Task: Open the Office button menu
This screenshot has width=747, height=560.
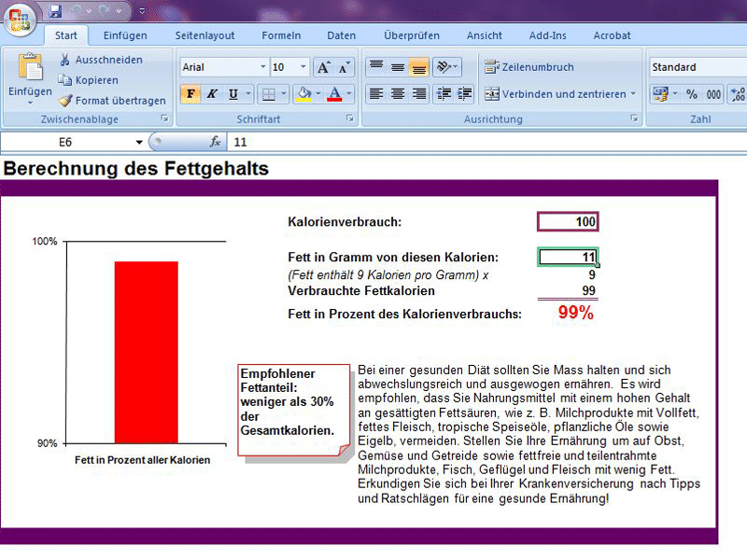Action: tap(19, 19)
